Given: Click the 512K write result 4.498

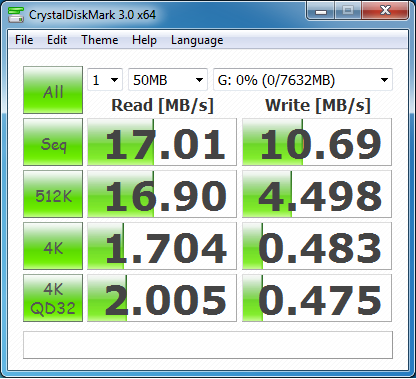Looking at the screenshot, I should coord(317,194).
